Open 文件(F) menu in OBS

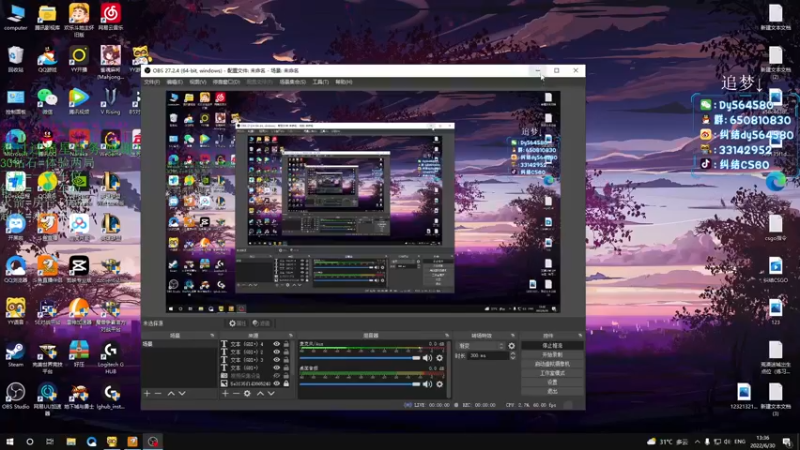pos(152,82)
